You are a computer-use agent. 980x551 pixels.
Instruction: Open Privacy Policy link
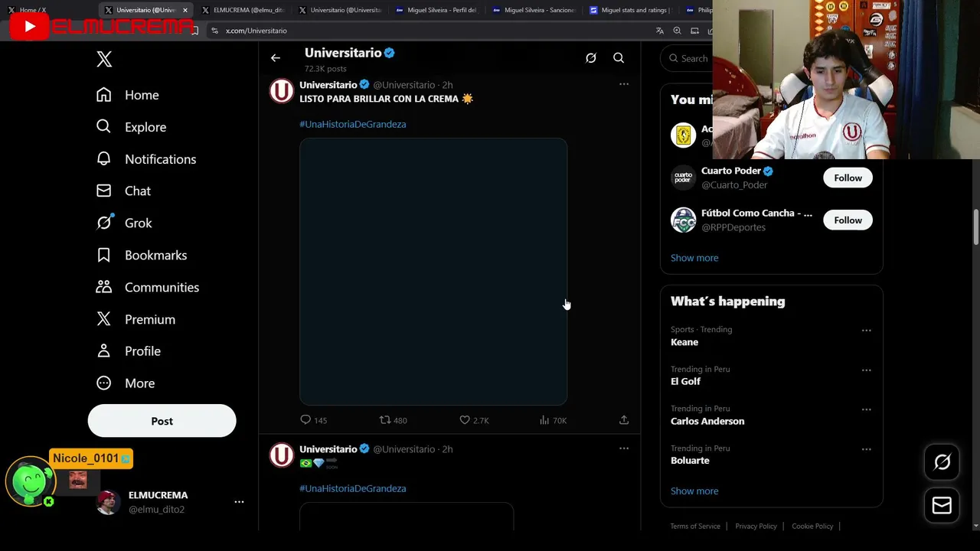(756, 527)
